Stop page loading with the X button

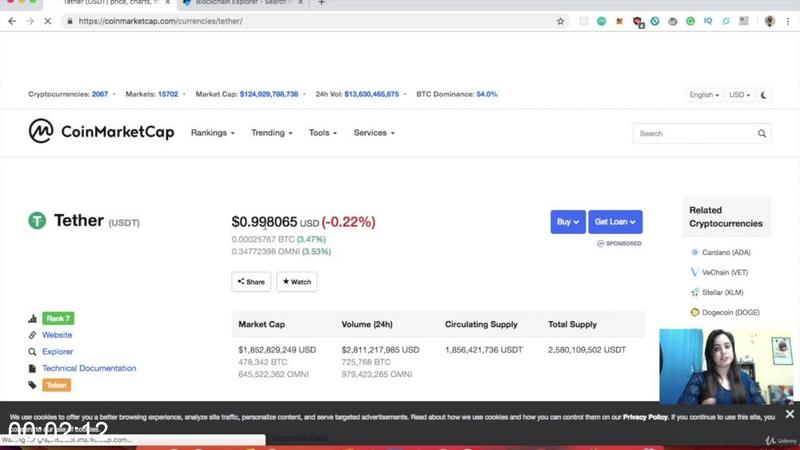coord(47,21)
